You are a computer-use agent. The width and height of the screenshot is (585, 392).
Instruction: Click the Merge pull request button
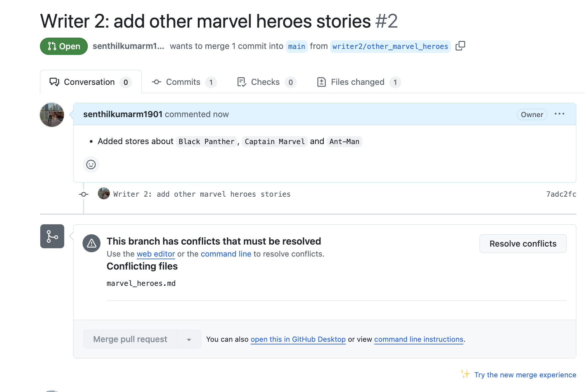click(130, 339)
